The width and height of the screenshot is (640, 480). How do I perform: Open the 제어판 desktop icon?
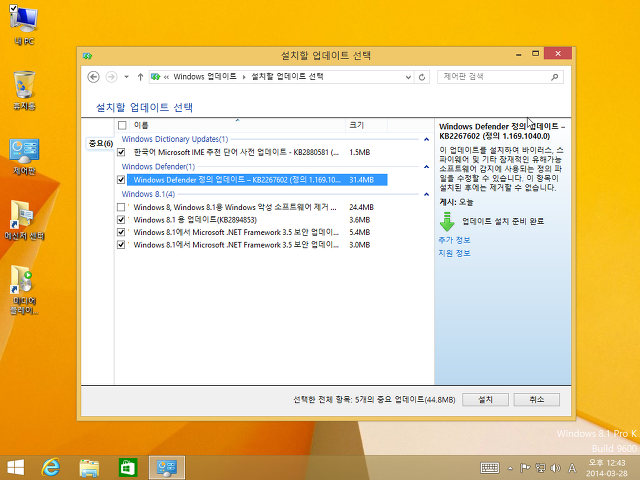(x=24, y=157)
